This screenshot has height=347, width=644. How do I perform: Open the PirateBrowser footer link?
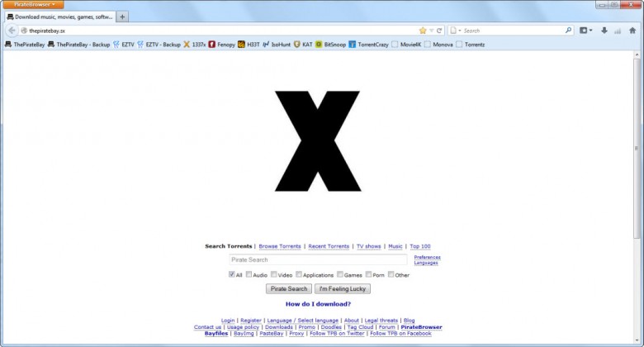421,327
